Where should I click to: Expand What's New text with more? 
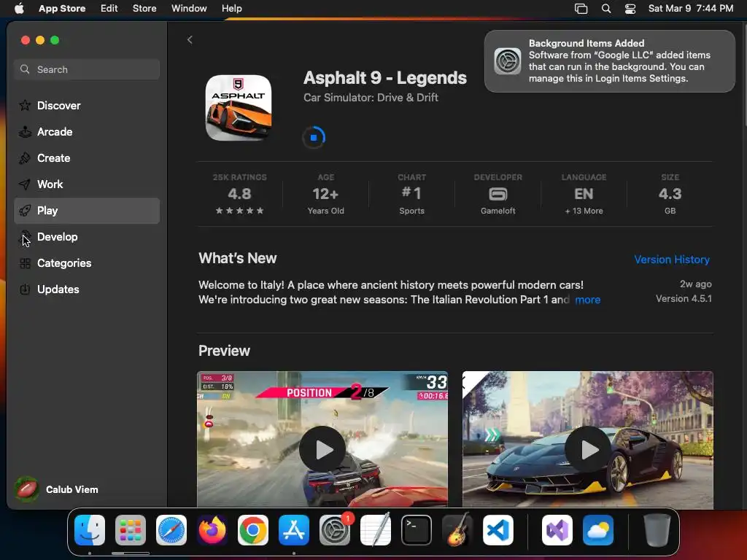coord(587,300)
